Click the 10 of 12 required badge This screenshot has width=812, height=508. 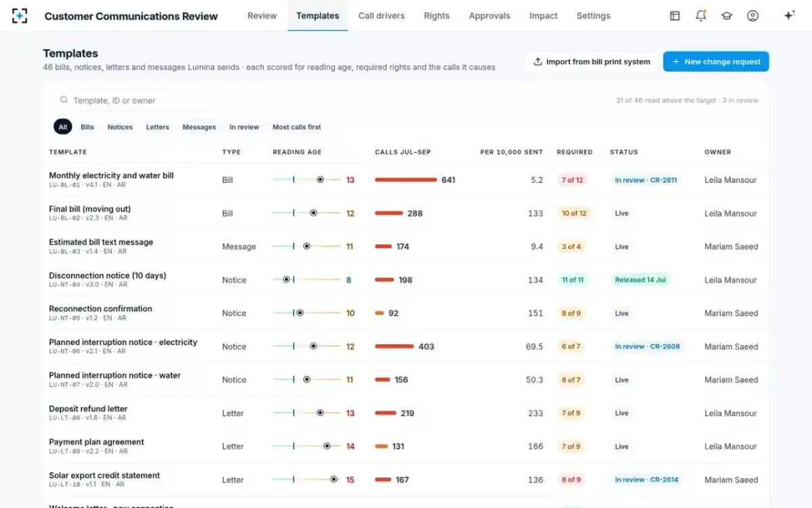[x=574, y=213]
